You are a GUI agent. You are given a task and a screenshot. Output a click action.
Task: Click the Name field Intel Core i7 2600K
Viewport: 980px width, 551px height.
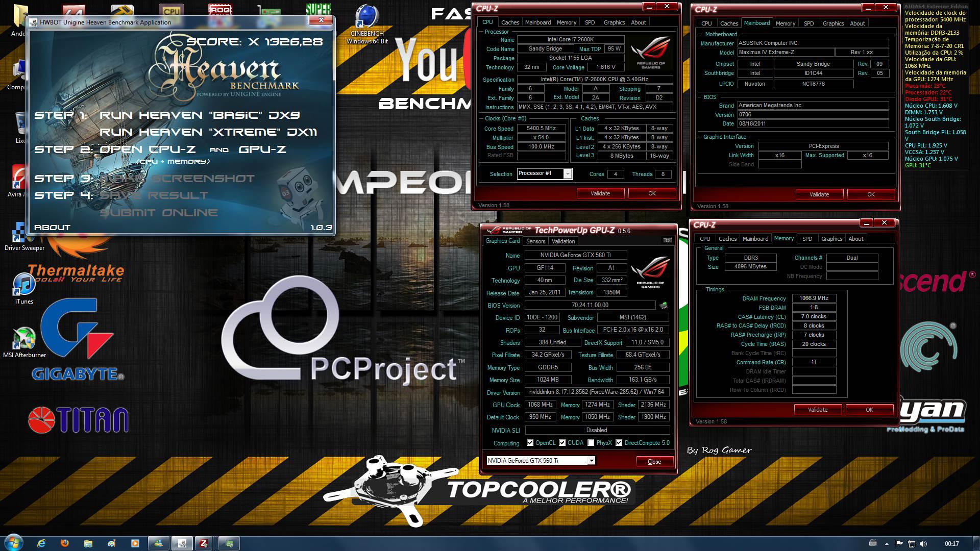(571, 40)
